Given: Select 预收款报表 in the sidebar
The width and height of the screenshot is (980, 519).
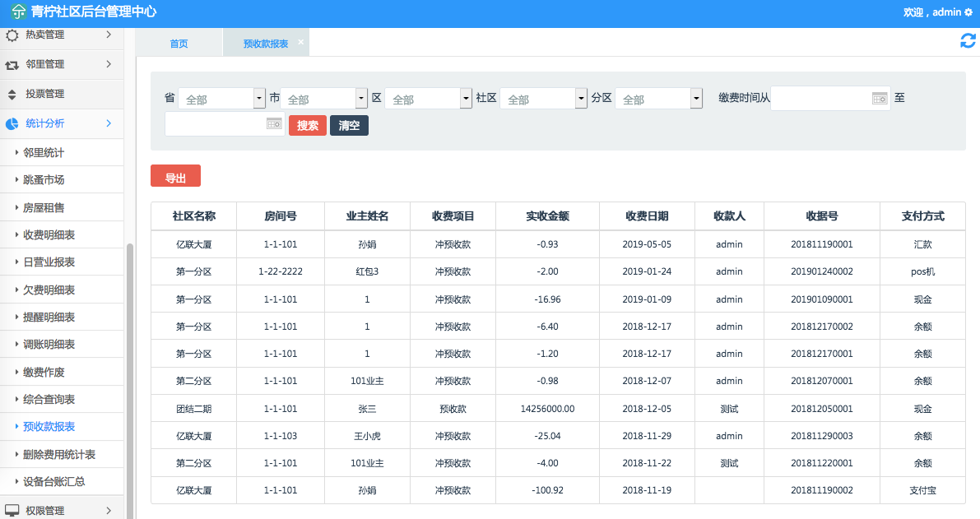Looking at the screenshot, I should [x=49, y=427].
